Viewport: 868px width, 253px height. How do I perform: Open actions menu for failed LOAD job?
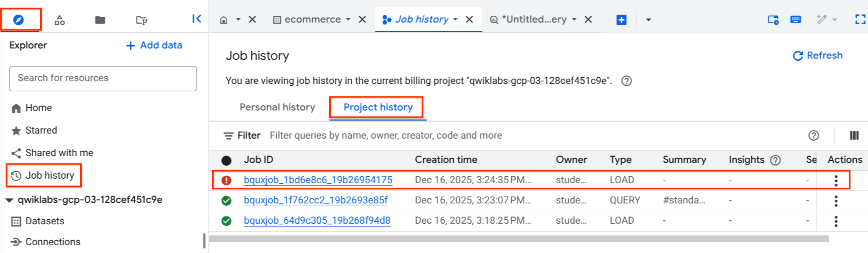(836, 180)
